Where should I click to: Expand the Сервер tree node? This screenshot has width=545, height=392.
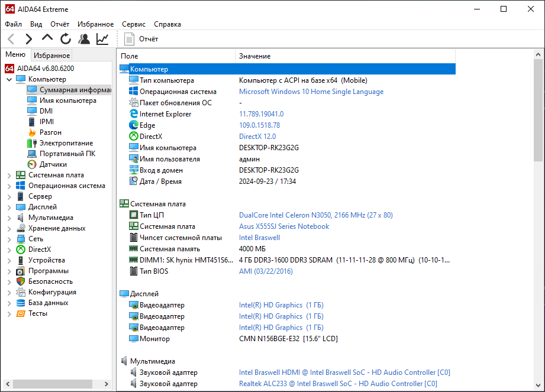click(9, 196)
